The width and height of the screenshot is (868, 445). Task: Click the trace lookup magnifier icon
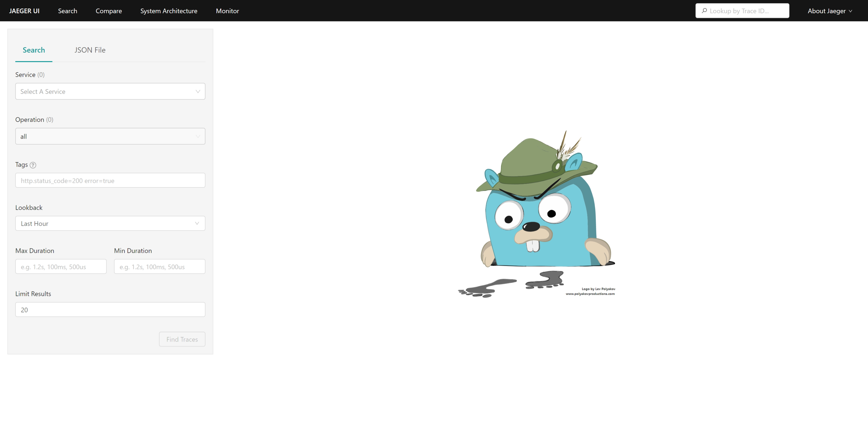click(704, 11)
